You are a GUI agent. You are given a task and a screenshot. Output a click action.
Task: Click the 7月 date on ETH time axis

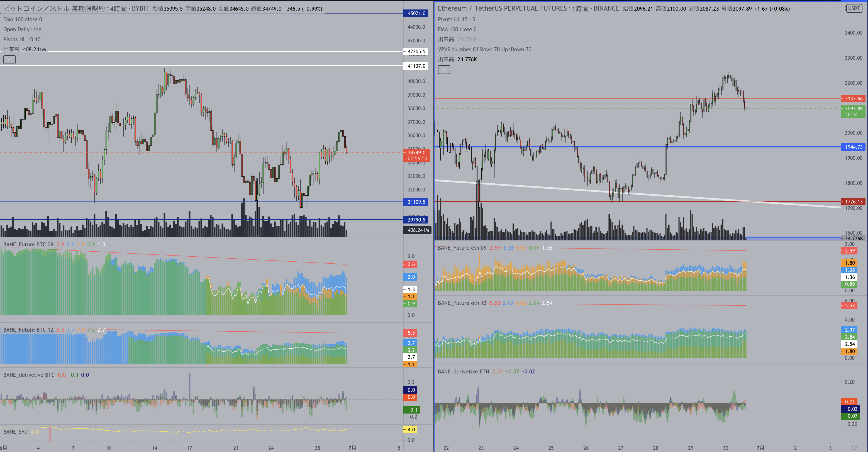(760, 448)
